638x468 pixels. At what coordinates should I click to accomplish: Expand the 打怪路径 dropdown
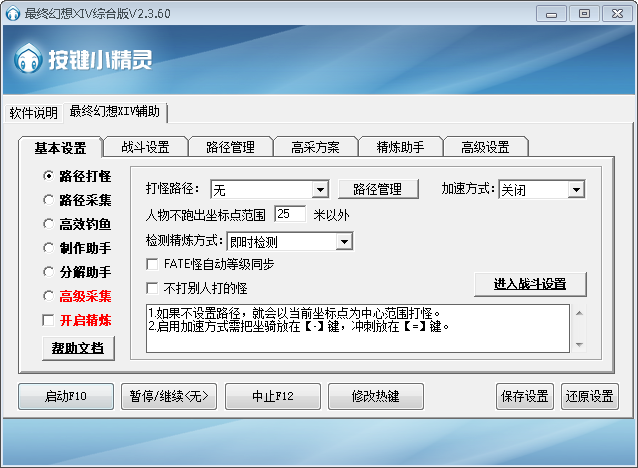[x=320, y=190]
